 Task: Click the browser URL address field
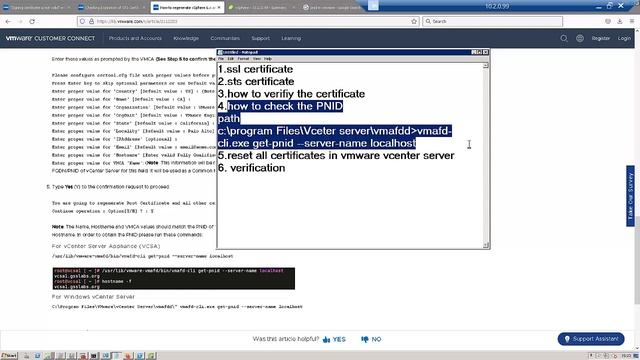click(x=249, y=21)
